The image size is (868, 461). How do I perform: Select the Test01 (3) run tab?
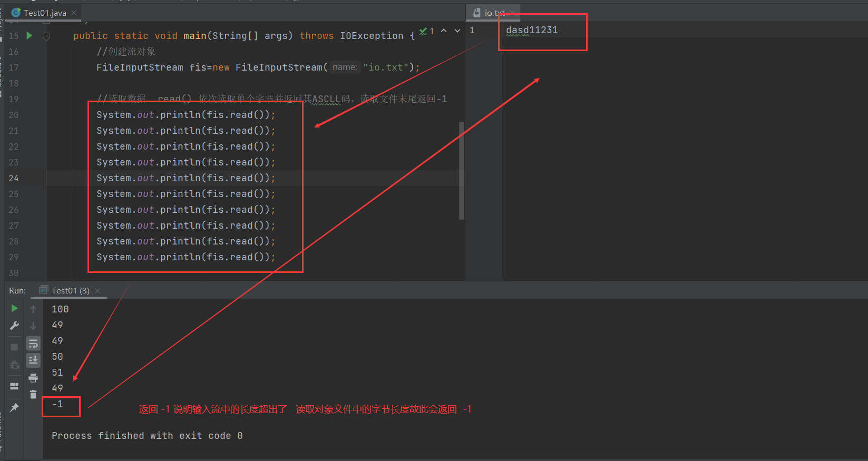coord(70,290)
